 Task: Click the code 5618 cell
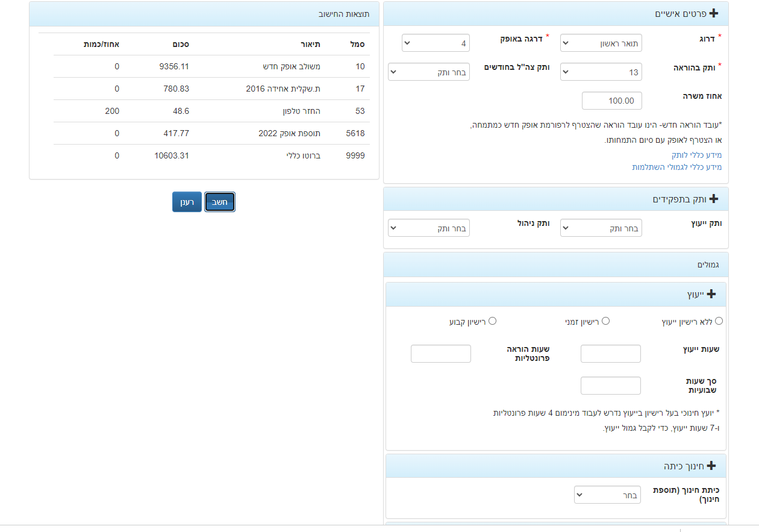pyautogui.click(x=355, y=133)
